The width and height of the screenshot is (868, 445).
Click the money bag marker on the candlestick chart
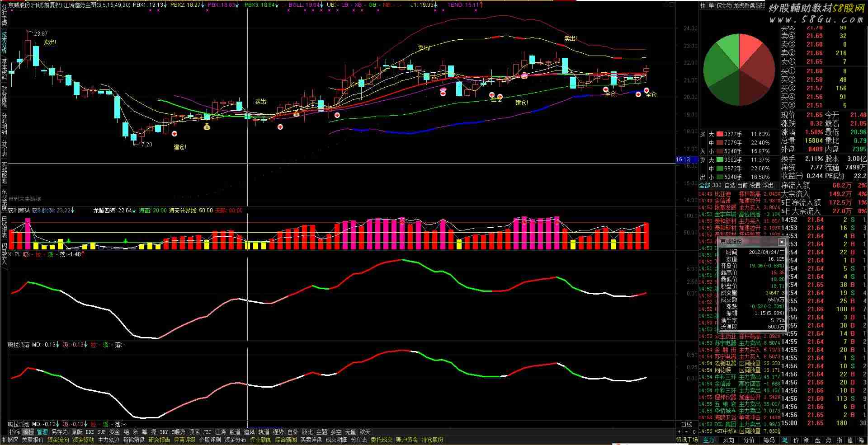coord(207,127)
